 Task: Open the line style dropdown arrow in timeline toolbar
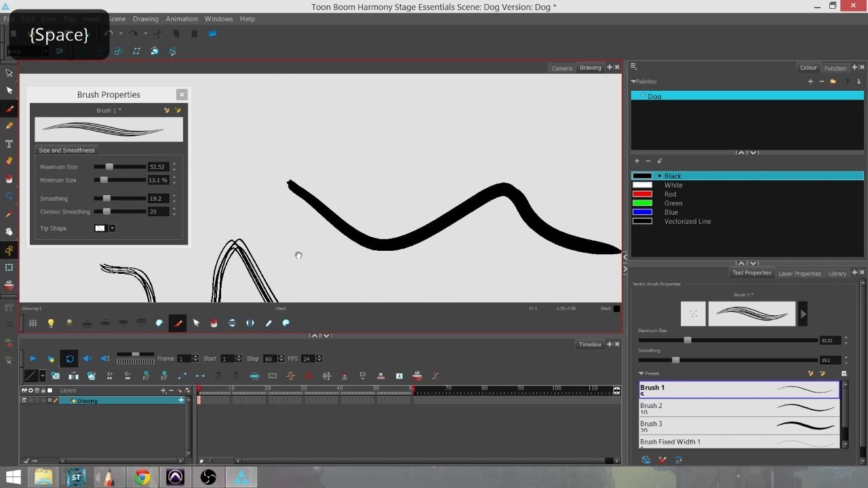(42, 375)
